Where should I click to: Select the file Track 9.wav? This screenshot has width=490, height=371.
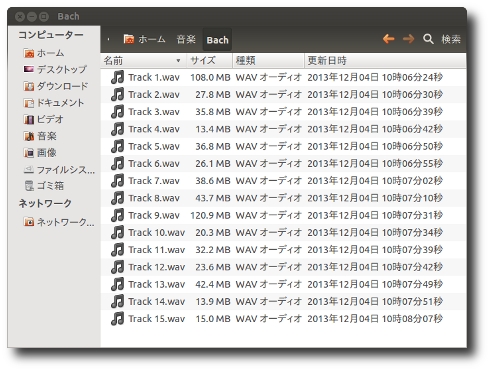pyautogui.click(x=283, y=215)
